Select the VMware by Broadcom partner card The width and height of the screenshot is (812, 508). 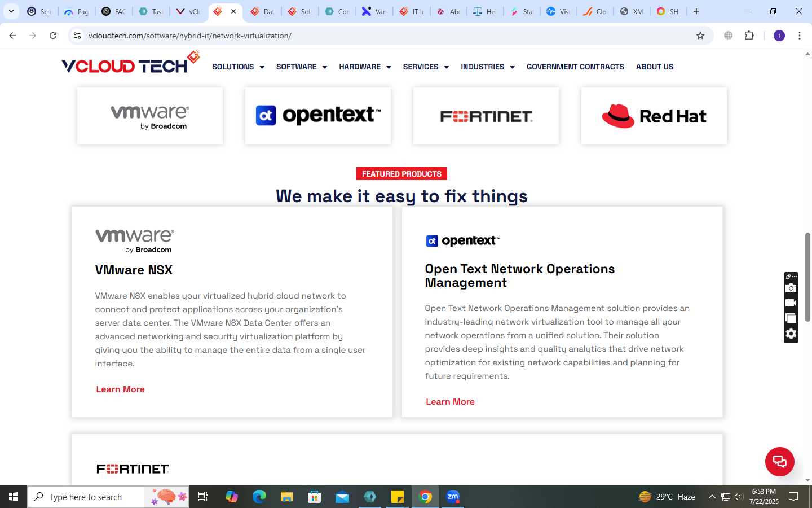(x=150, y=116)
